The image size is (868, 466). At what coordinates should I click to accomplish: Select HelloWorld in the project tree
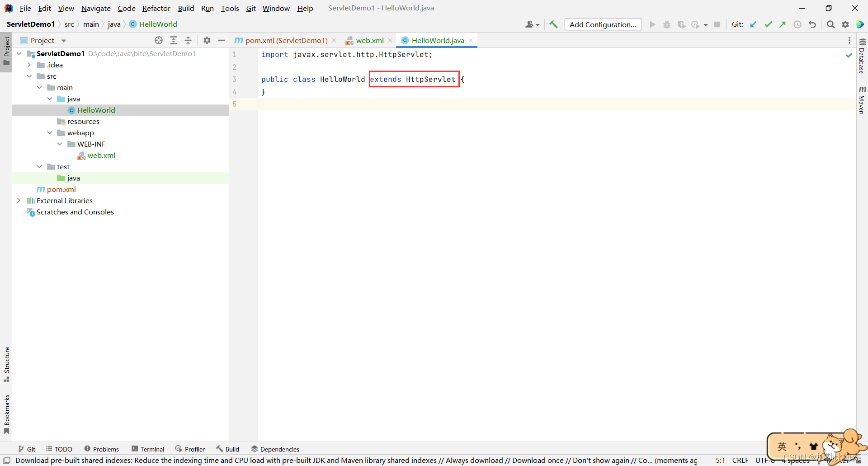[x=96, y=110]
